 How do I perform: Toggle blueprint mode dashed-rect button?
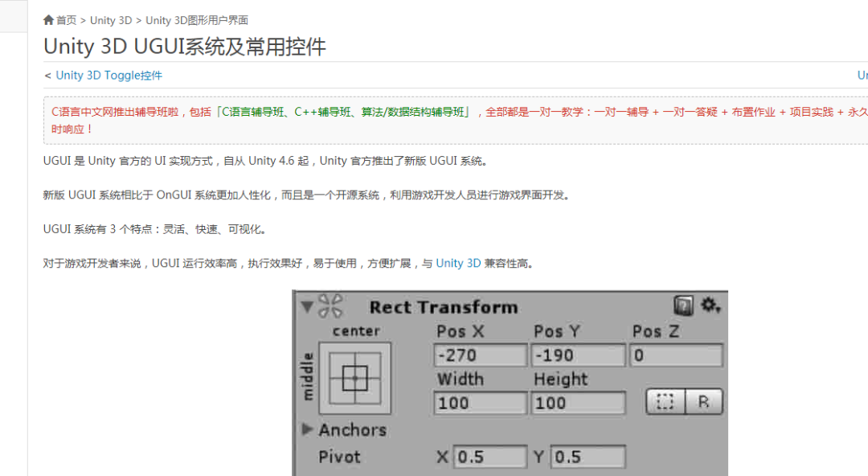tap(665, 402)
